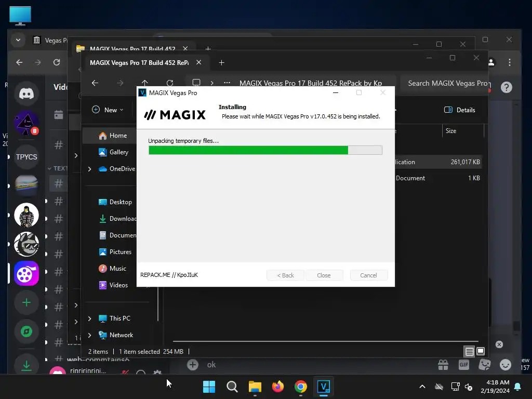This screenshot has width=532, height=399.
Task: Click Explorer up-directory arrow
Action: pos(145,83)
